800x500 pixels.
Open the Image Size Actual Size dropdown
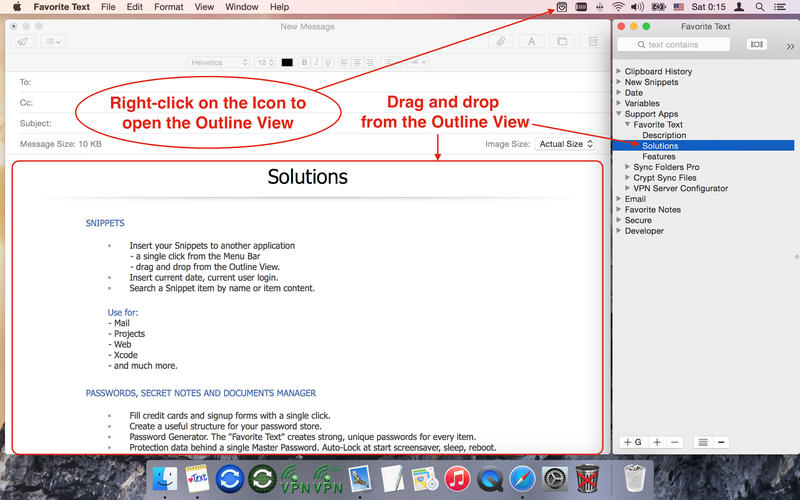[x=565, y=144]
